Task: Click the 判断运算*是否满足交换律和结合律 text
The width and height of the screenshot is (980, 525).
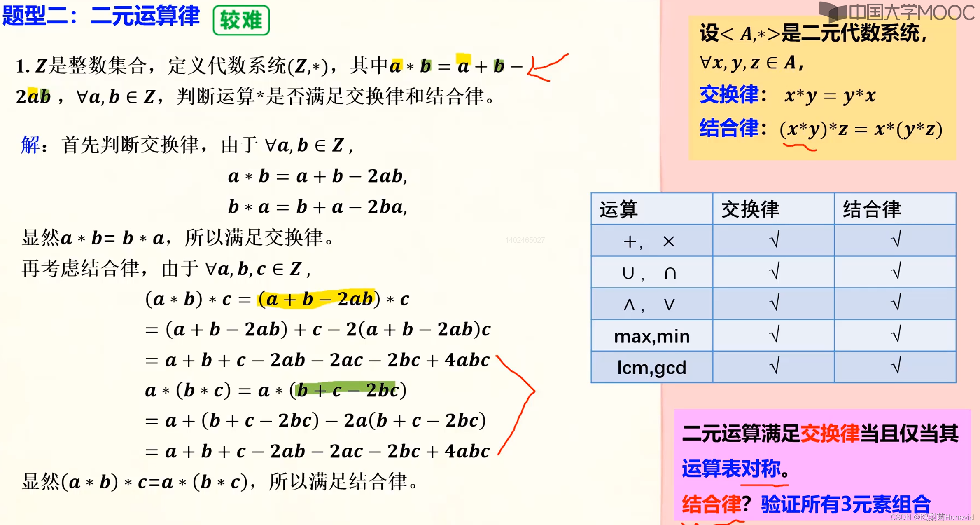Action: [335, 96]
